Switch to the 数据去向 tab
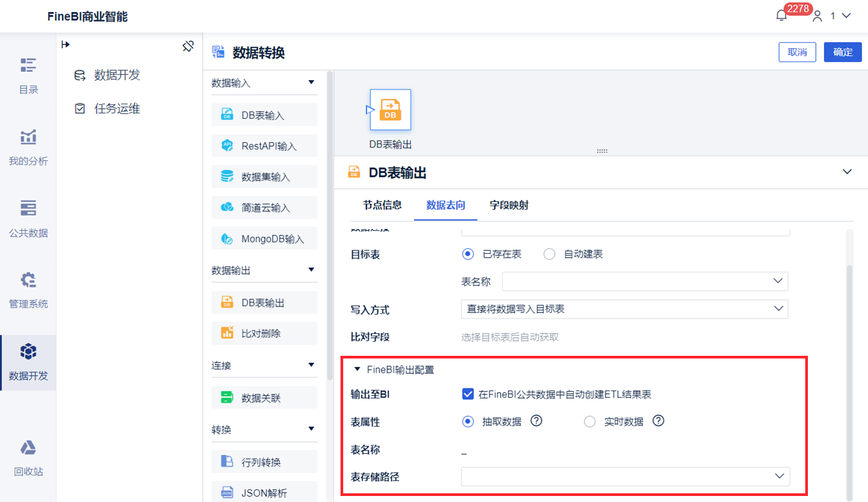Image resolution: width=868 pixels, height=502 pixels. coord(446,205)
